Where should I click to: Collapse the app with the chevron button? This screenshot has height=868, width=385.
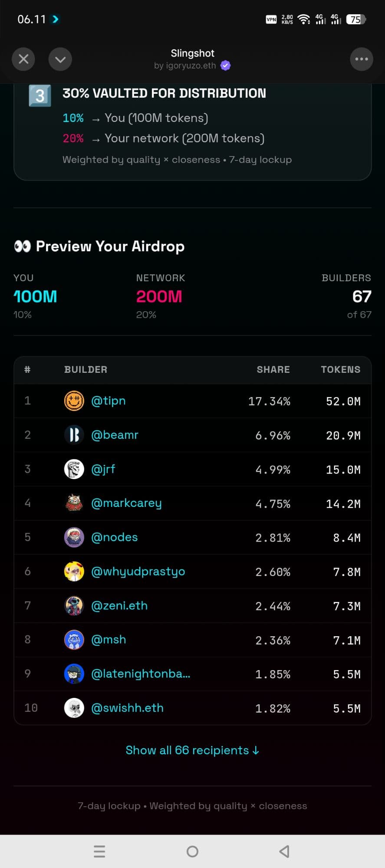(x=60, y=59)
